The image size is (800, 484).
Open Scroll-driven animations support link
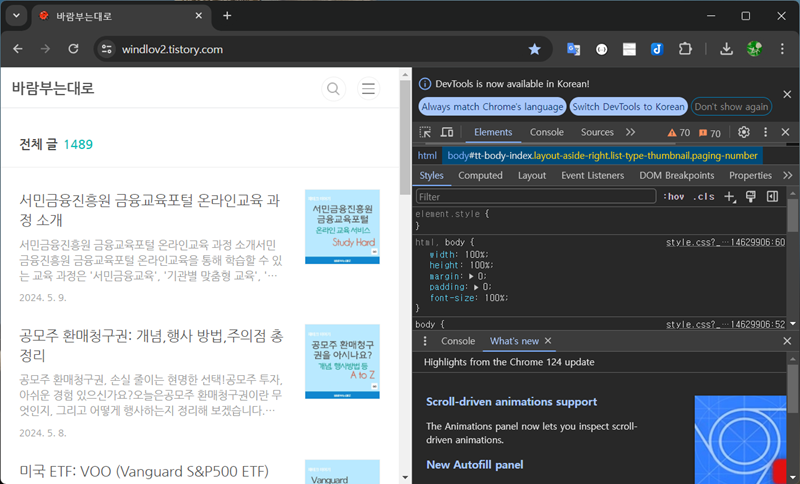coord(511,402)
